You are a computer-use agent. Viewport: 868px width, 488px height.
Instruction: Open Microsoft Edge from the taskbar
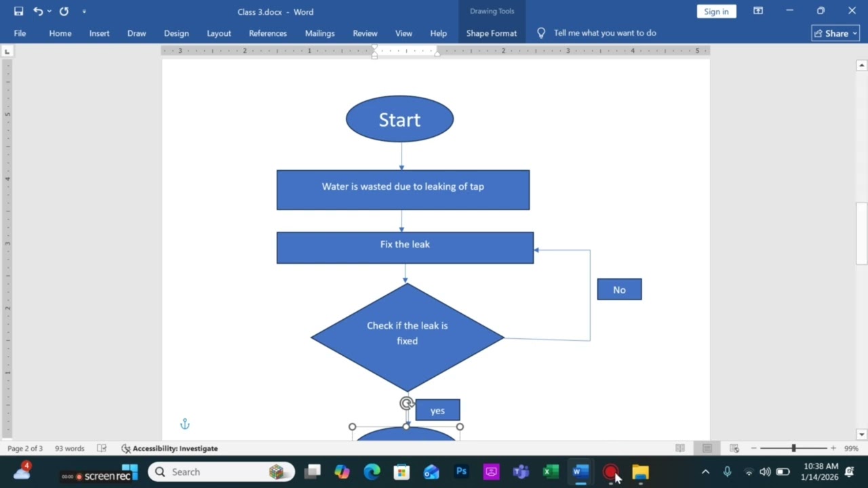(372, 472)
